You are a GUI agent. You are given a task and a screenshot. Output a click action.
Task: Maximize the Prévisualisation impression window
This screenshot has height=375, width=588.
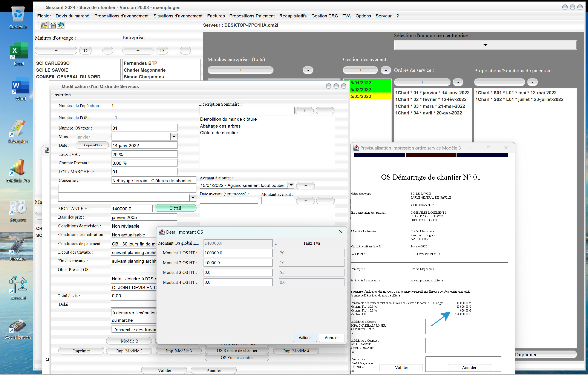click(x=489, y=148)
